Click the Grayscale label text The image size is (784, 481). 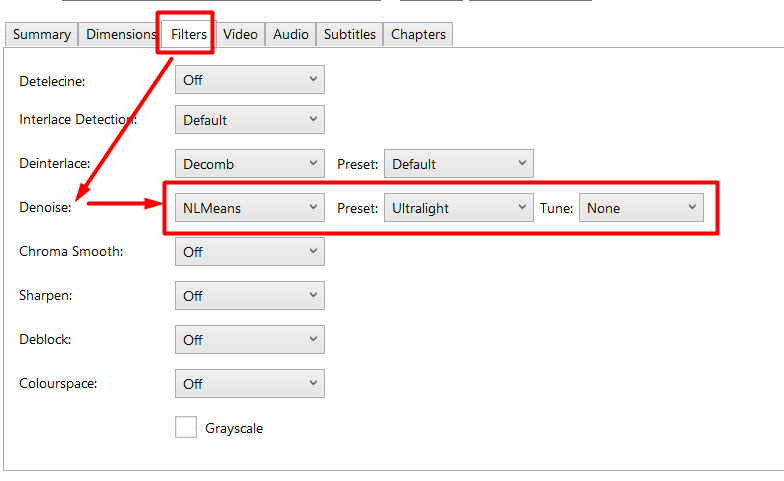[234, 428]
